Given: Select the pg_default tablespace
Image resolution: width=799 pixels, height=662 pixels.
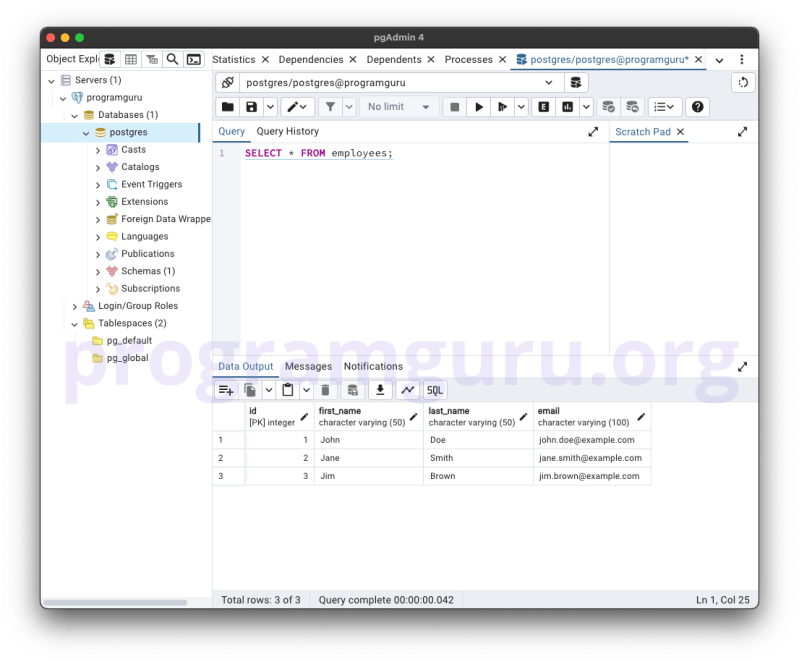Looking at the screenshot, I should point(129,340).
